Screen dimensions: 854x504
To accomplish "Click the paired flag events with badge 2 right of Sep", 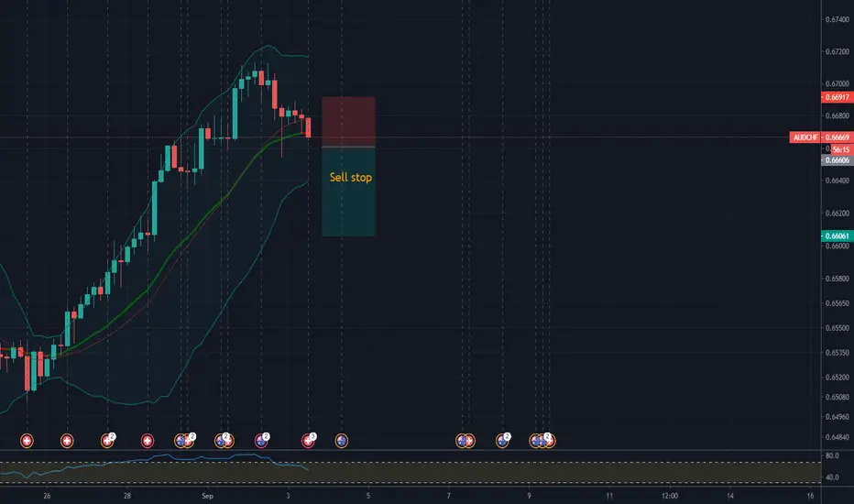I will (224, 440).
